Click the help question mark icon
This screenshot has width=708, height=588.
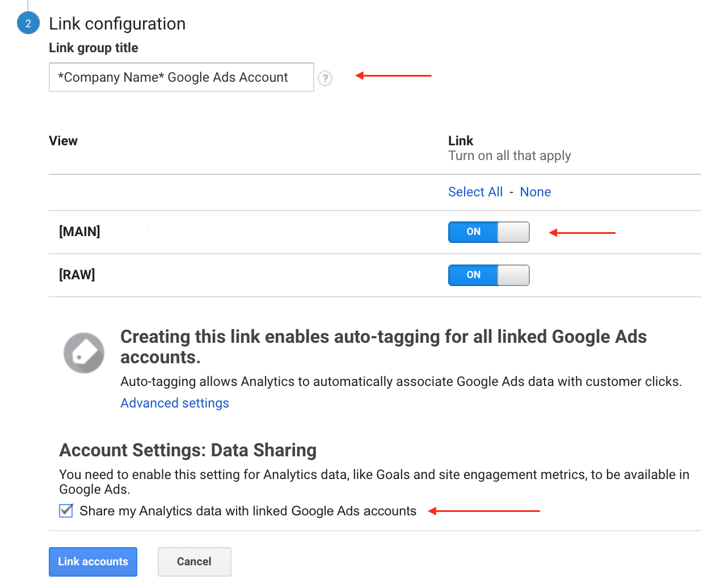click(x=325, y=78)
